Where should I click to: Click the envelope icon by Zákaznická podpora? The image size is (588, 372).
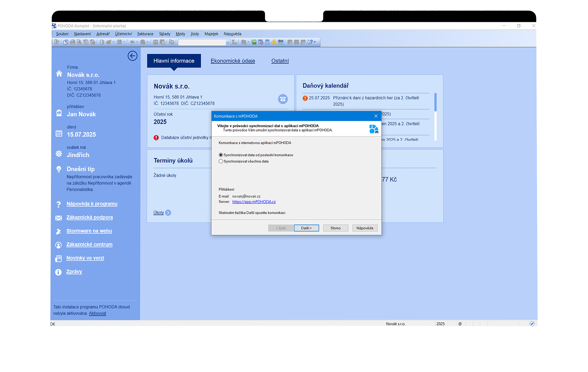pyautogui.click(x=58, y=218)
